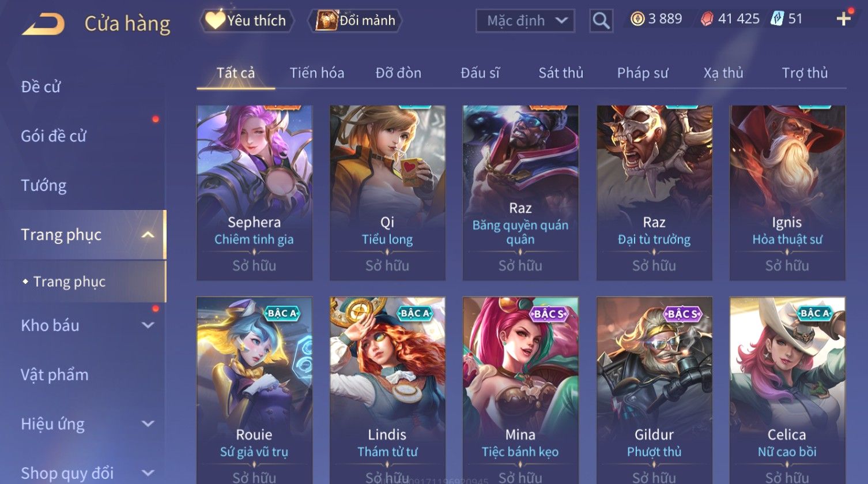Expand the Kho báu sidebar section

148,325
